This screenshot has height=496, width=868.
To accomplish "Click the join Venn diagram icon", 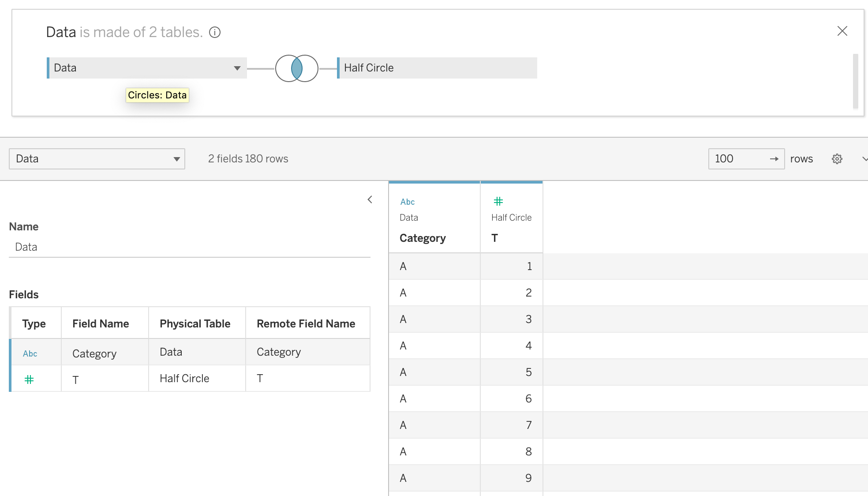I will tap(296, 68).
